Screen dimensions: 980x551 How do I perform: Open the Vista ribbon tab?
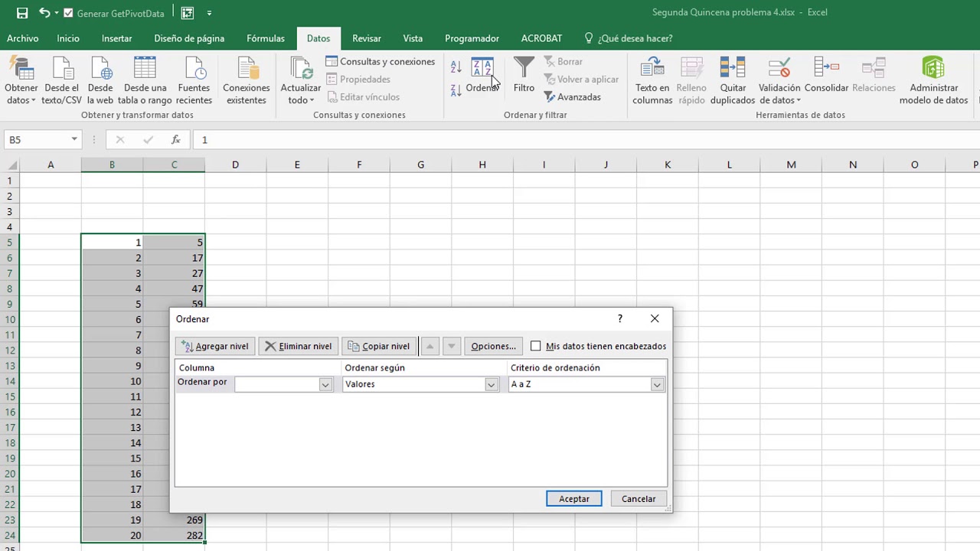click(413, 38)
